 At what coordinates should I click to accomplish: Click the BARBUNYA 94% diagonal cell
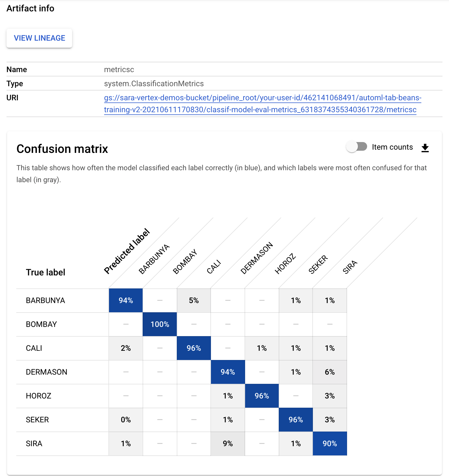tap(126, 300)
